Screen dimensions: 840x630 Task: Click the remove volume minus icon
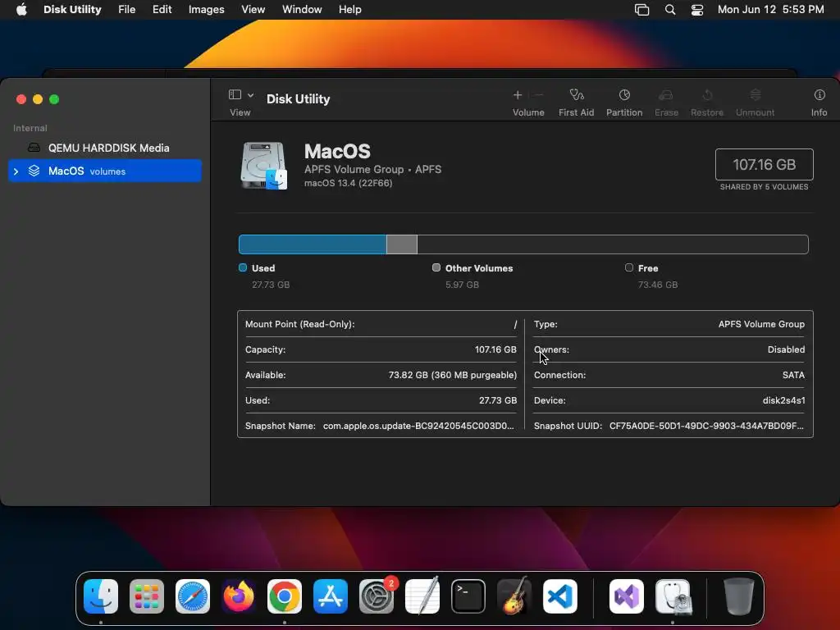[x=538, y=95]
